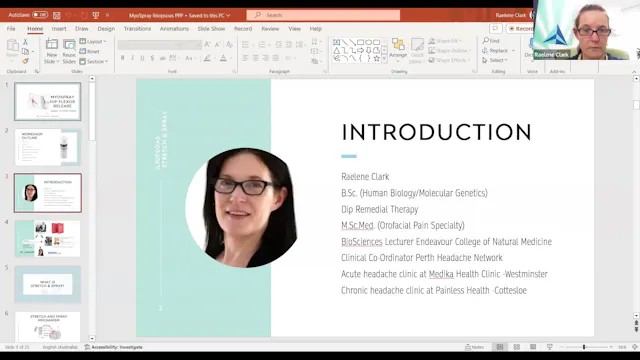The width and height of the screenshot is (640, 360).
Task: Click the text highlight color button
Action: coord(207,58)
